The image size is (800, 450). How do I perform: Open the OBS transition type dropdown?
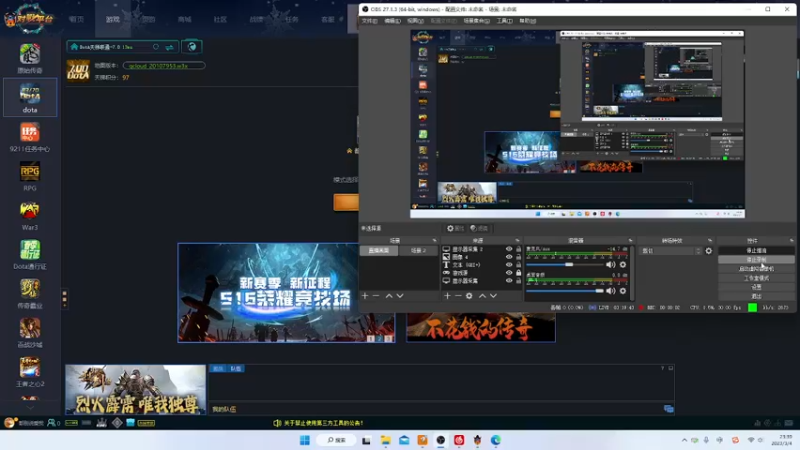point(671,251)
